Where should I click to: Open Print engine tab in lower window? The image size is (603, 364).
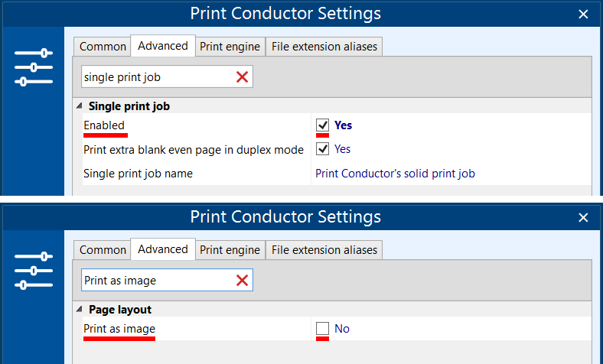[230, 250]
